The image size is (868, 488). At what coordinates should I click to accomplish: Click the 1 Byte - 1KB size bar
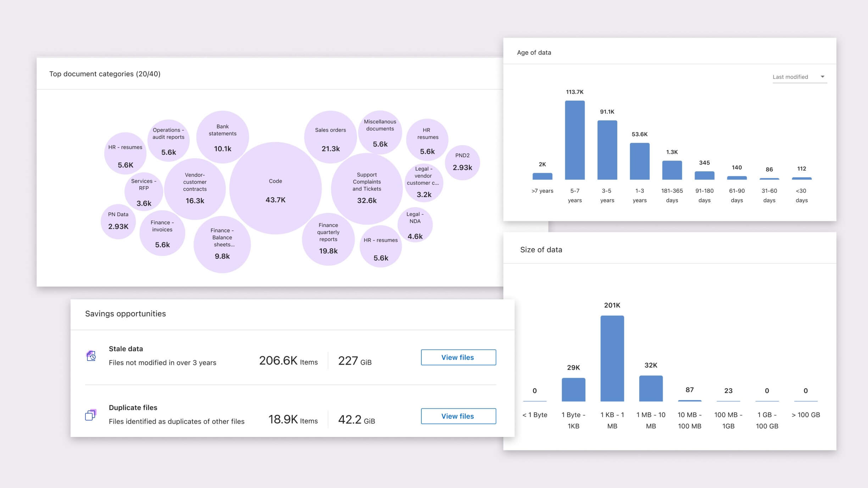573,389
